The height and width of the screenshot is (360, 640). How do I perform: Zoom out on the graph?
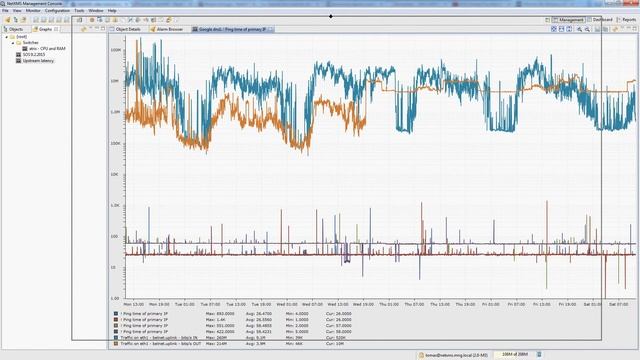(x=587, y=29)
